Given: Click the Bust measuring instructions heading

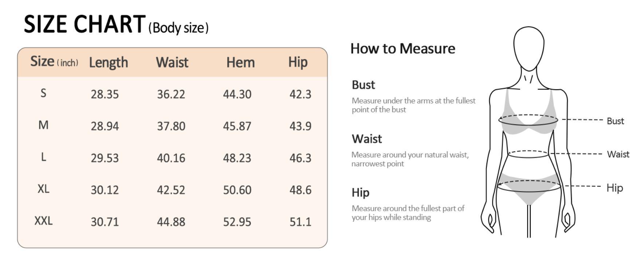Looking at the screenshot, I should [363, 85].
